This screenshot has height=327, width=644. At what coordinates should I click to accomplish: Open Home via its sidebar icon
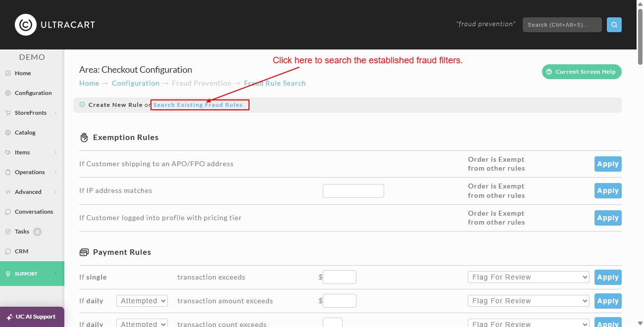[x=8, y=73]
